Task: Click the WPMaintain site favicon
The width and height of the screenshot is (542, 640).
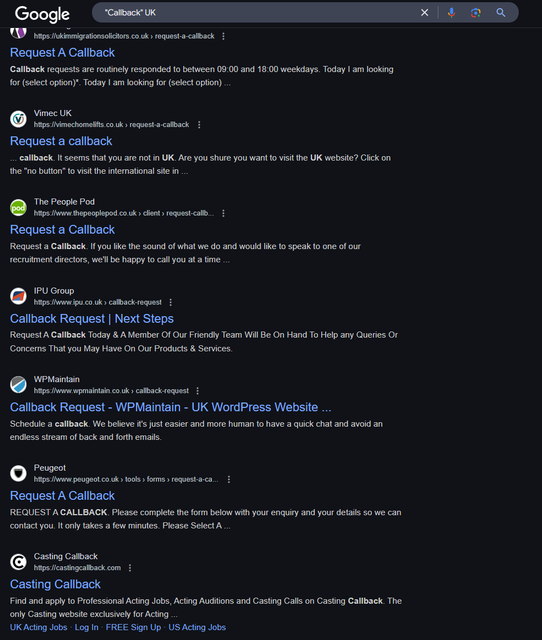Action: (18, 385)
